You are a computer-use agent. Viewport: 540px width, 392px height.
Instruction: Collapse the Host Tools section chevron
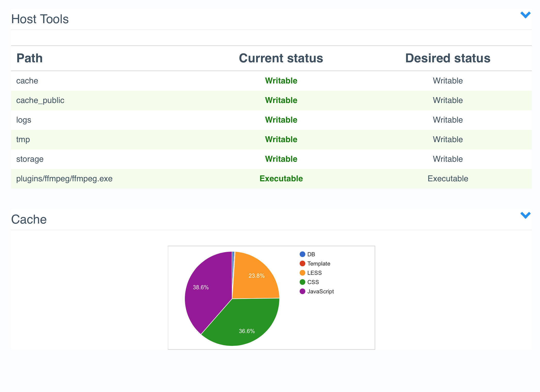(525, 15)
